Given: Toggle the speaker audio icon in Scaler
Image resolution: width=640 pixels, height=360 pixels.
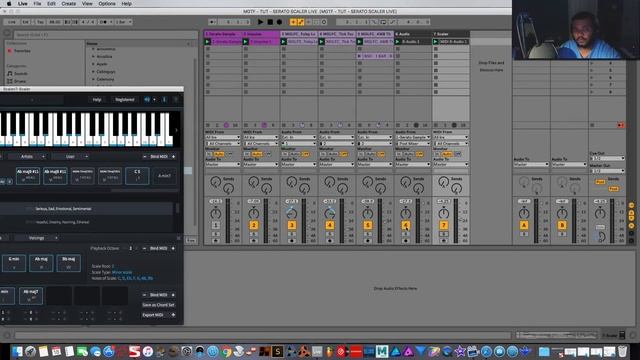Looking at the screenshot, I should [x=147, y=100].
